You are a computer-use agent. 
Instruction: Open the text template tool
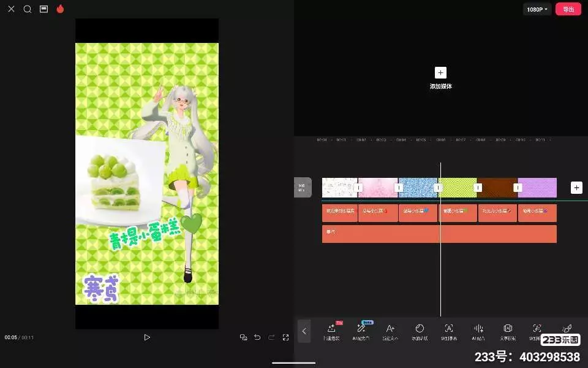tap(508, 332)
